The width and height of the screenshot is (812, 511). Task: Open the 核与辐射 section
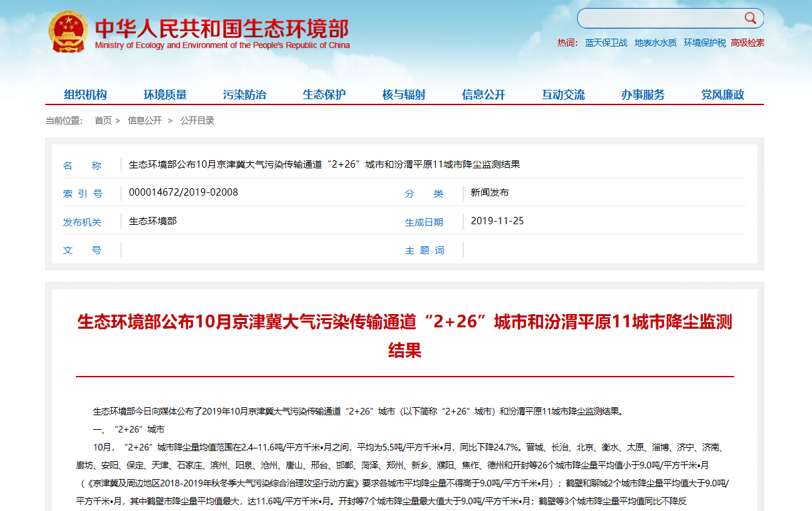403,94
